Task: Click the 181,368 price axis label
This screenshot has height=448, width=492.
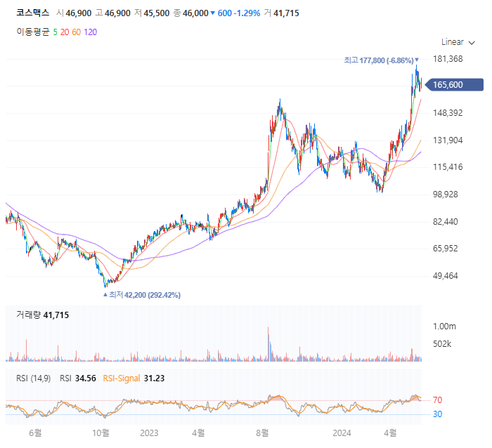Action: [448, 59]
